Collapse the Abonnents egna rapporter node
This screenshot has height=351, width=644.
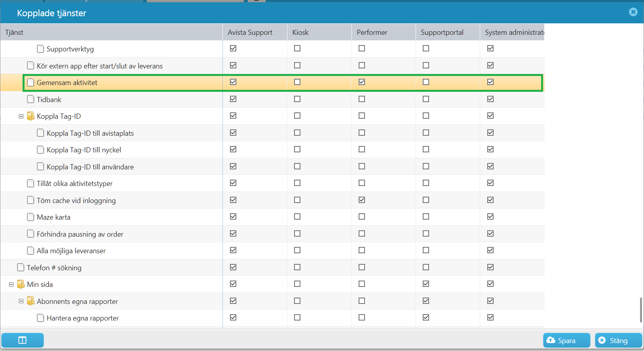21,301
